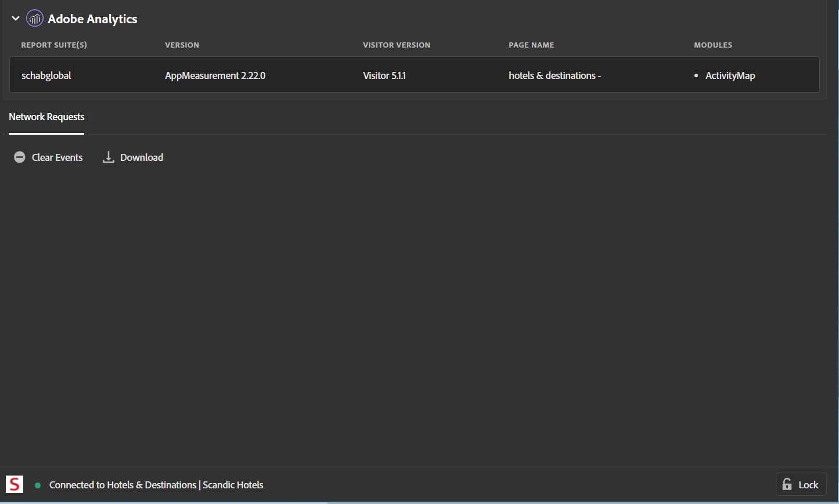Select the AppMeasurement 2.22.0 version cell
The width and height of the screenshot is (839, 504).
pyautogui.click(x=215, y=75)
